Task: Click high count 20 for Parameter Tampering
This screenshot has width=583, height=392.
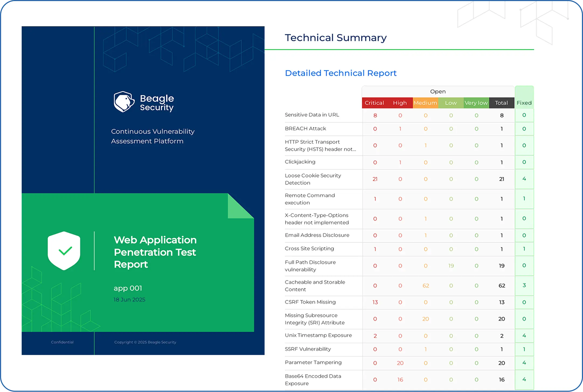Action: point(400,363)
